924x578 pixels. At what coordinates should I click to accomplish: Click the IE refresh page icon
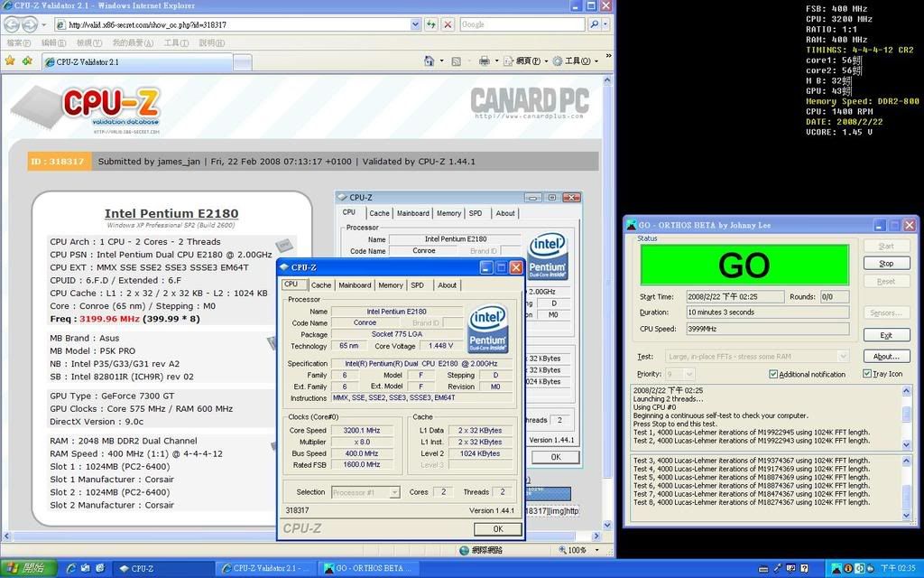431,24
